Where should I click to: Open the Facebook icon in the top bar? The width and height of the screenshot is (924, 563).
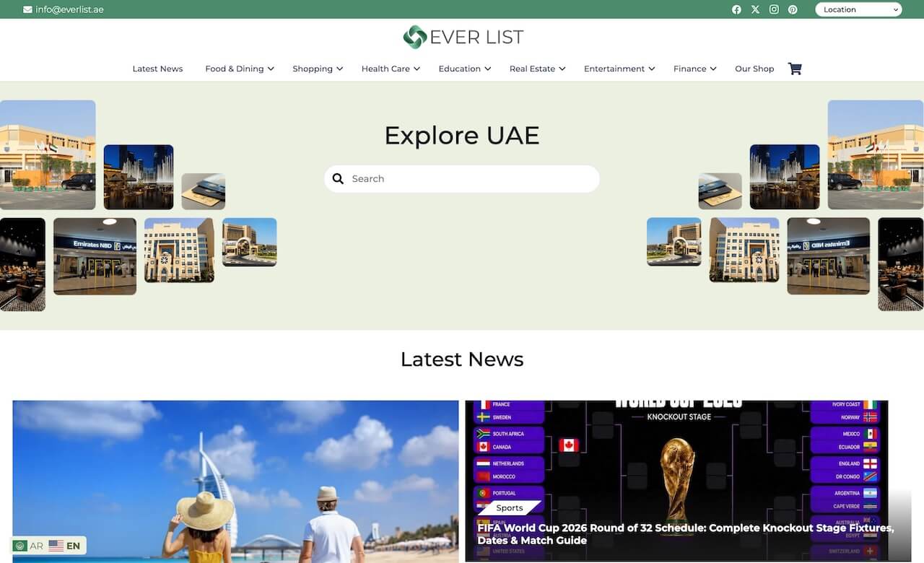(736, 9)
